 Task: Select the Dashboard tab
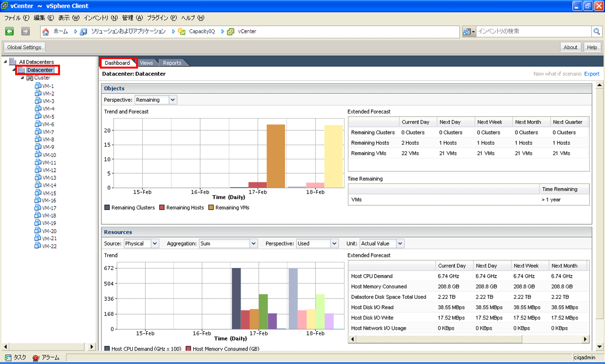click(x=117, y=63)
